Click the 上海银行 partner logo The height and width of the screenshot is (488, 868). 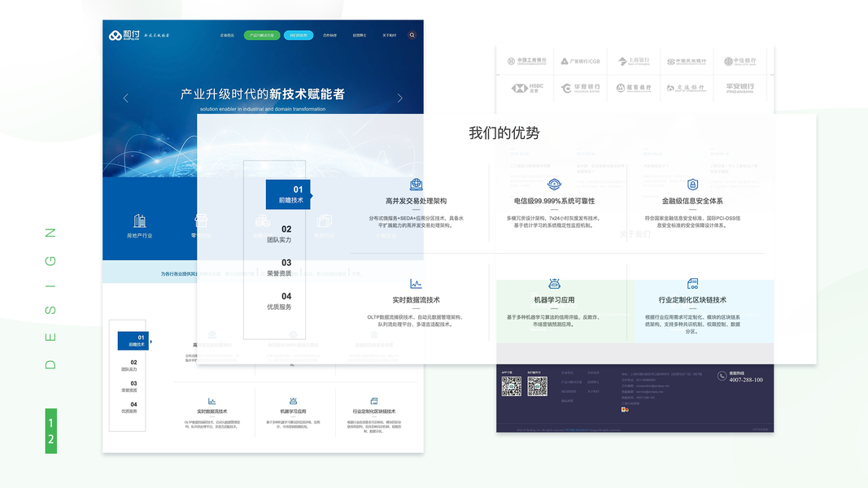click(x=634, y=61)
